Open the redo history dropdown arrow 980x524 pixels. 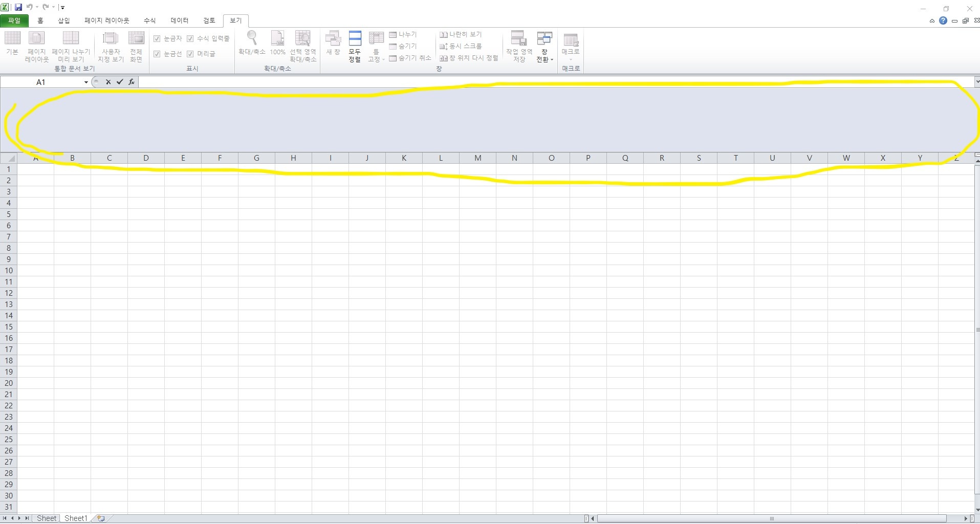(x=53, y=8)
